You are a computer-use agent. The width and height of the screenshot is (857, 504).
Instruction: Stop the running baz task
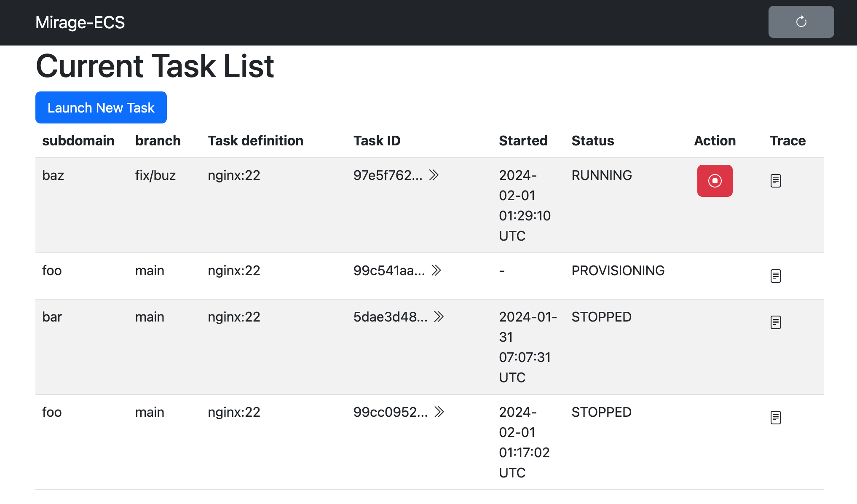pos(715,181)
